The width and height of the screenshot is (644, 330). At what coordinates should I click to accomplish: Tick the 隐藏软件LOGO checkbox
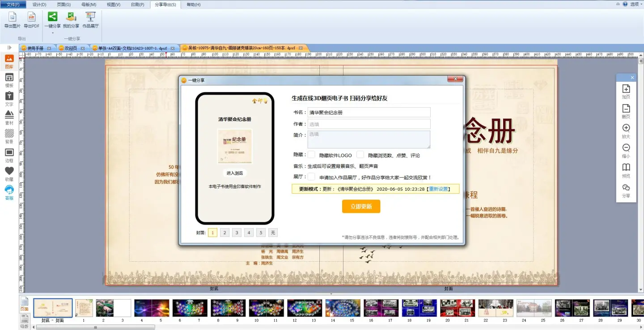pyautogui.click(x=311, y=155)
